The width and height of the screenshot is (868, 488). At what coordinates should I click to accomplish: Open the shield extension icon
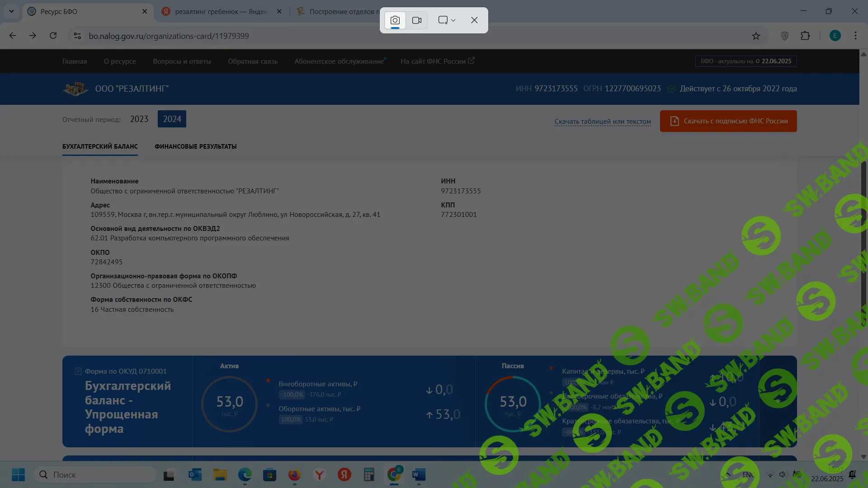785,36
